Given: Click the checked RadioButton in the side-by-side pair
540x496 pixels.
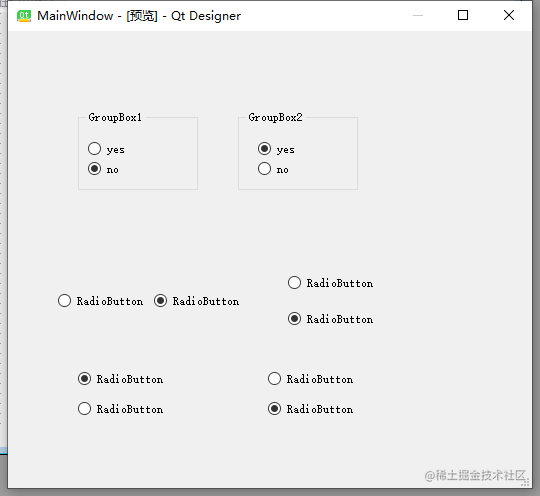Looking at the screenshot, I should 196,301.
